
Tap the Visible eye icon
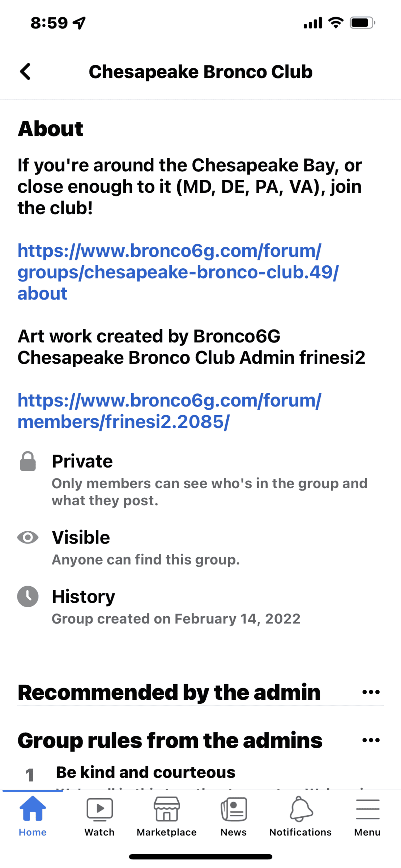click(x=28, y=537)
